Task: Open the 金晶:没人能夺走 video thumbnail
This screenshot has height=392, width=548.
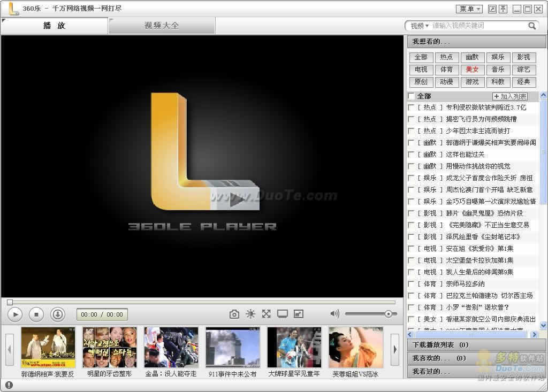Action: point(171,348)
